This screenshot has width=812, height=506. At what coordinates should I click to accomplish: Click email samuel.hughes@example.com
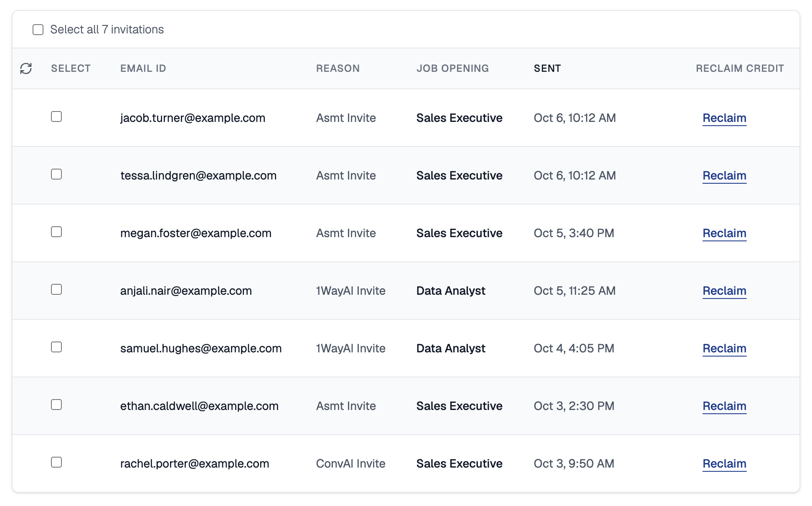(x=201, y=349)
